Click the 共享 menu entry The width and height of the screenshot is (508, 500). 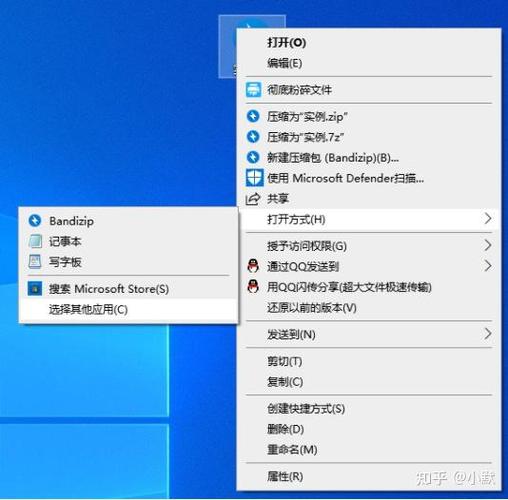coord(369,199)
